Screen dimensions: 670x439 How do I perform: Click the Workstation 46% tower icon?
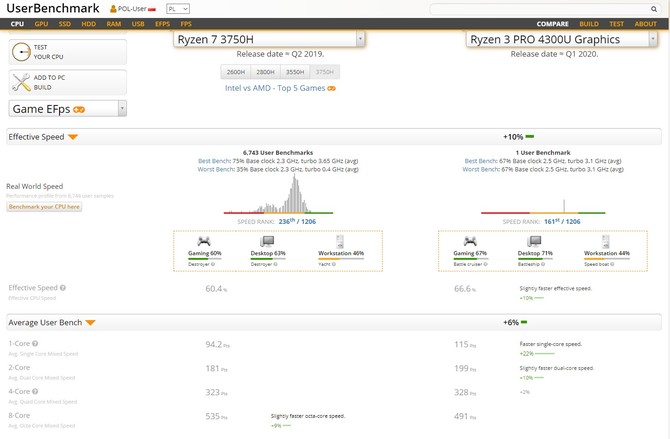point(340,242)
